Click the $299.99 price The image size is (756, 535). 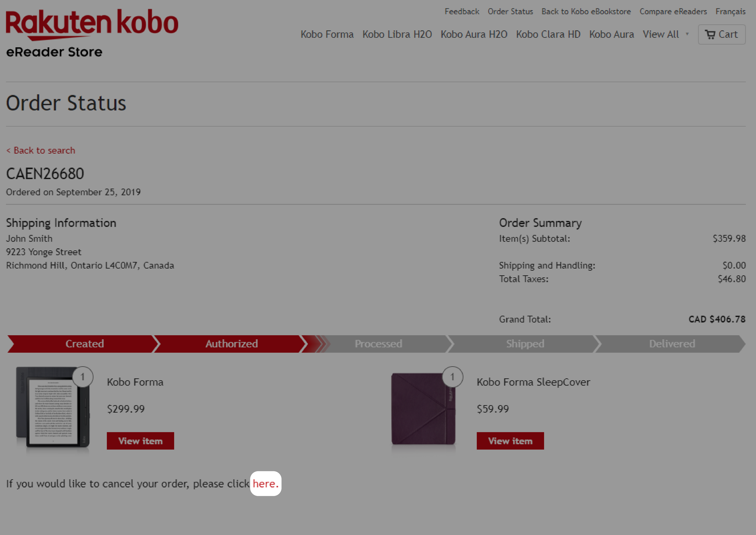126,409
